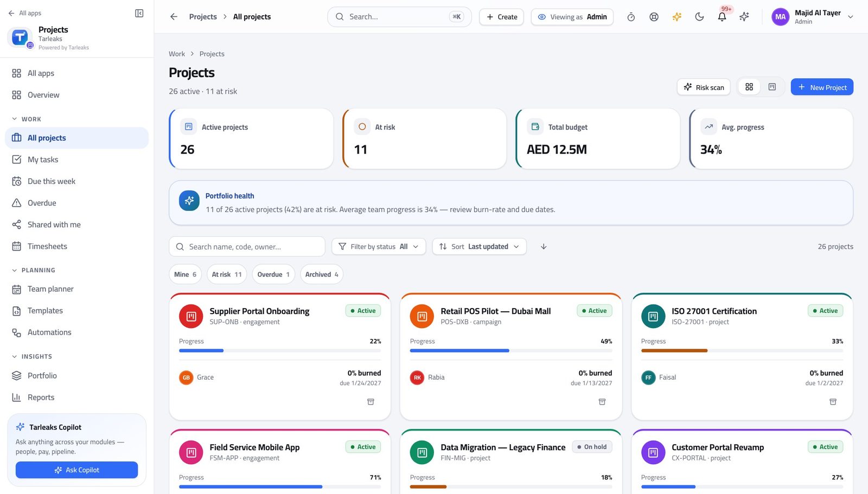Filter by Archived 4 chip
Viewport: 868px width, 494px height.
click(x=322, y=274)
